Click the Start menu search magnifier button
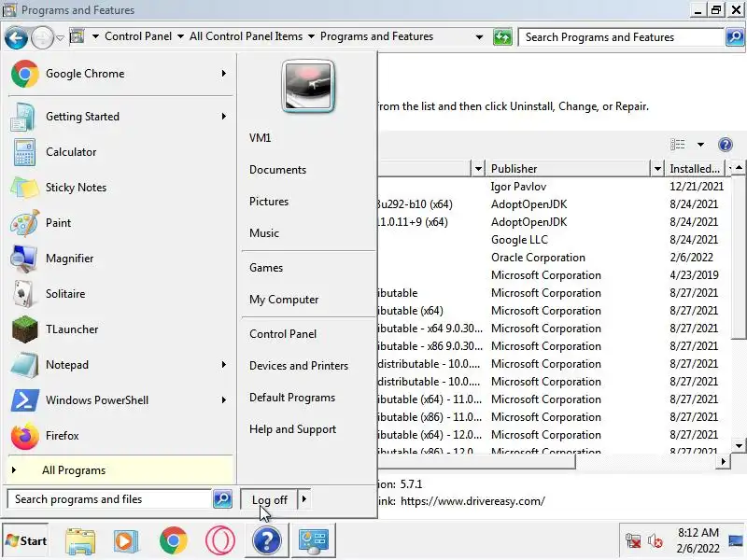 point(222,499)
